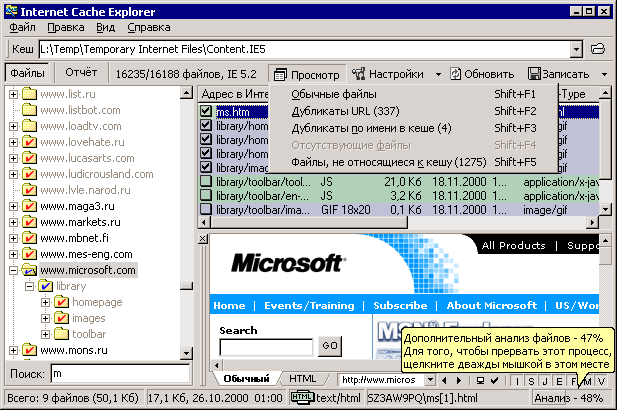Select images folder in the tree
Image resolution: width=617 pixels, height=410 pixels.
pyautogui.click(x=89, y=318)
